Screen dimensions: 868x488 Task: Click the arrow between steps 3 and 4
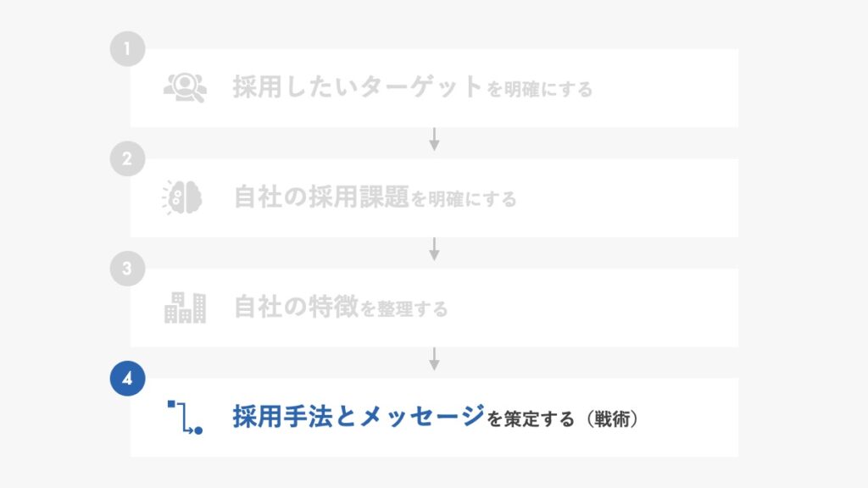point(435,358)
